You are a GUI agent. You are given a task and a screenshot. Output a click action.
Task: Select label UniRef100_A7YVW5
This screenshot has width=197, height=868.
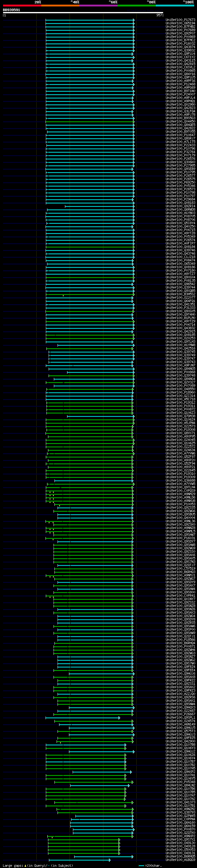[x=180, y=484]
